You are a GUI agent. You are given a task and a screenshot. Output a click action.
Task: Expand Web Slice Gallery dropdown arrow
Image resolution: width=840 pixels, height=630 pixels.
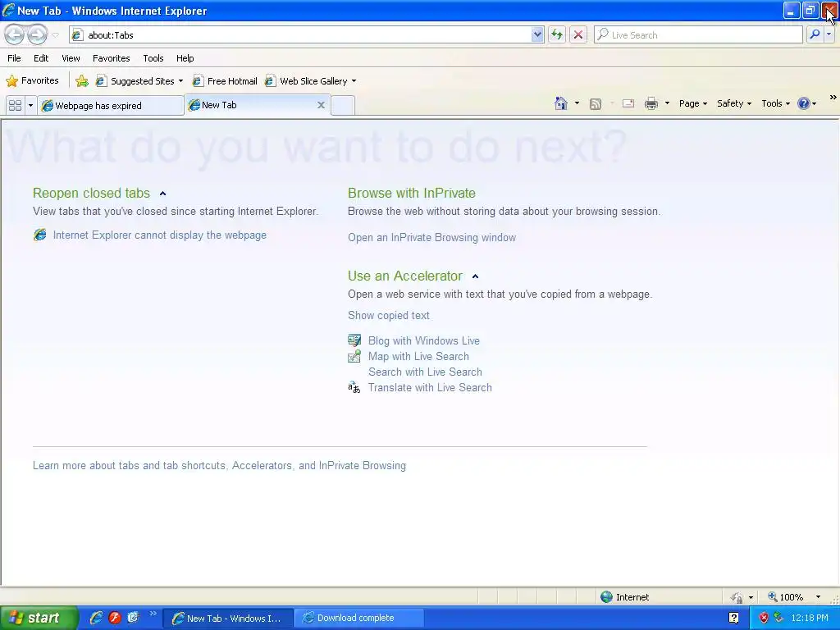tap(354, 81)
